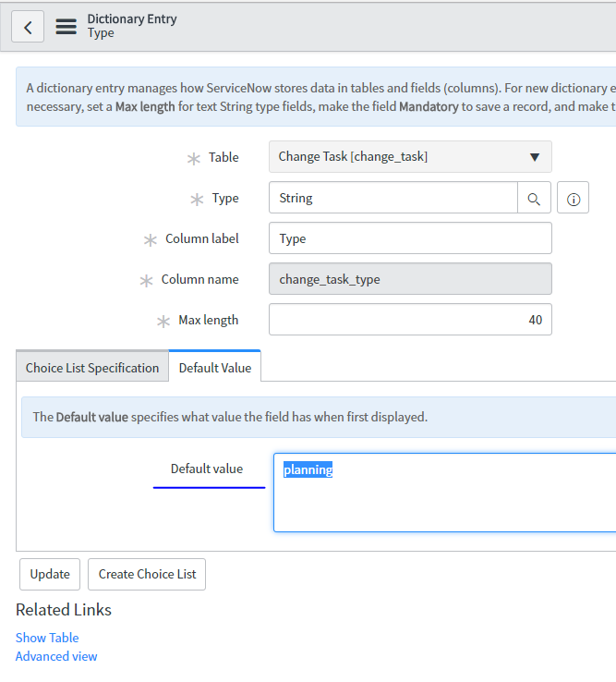Select the Default Value tab

(x=215, y=368)
